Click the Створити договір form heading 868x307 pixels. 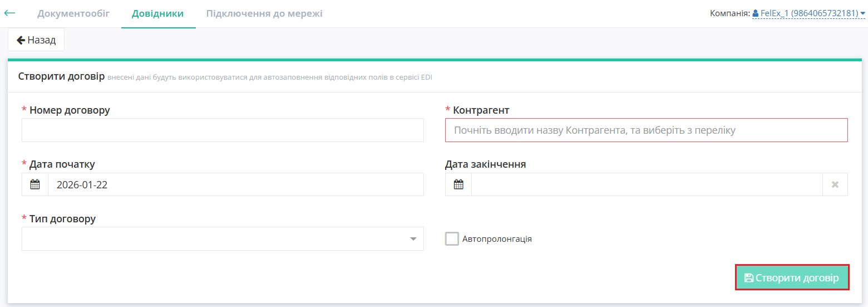tap(61, 76)
